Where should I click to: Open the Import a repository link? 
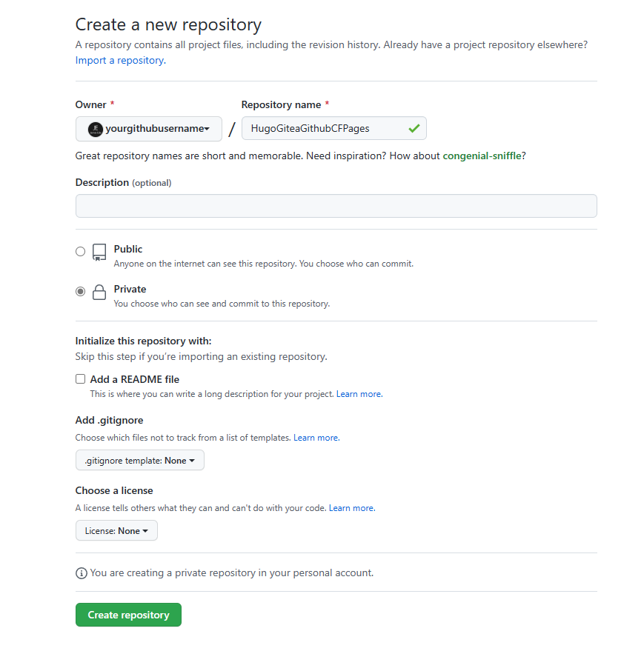[119, 60]
